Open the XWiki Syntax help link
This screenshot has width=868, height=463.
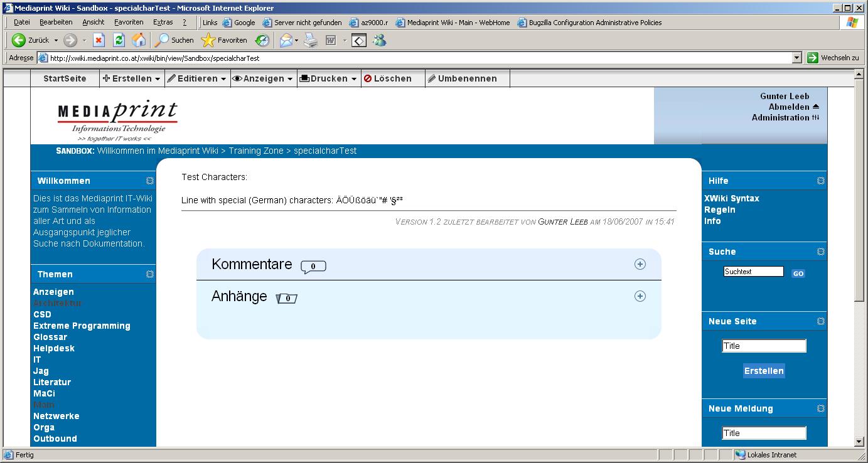(x=732, y=198)
